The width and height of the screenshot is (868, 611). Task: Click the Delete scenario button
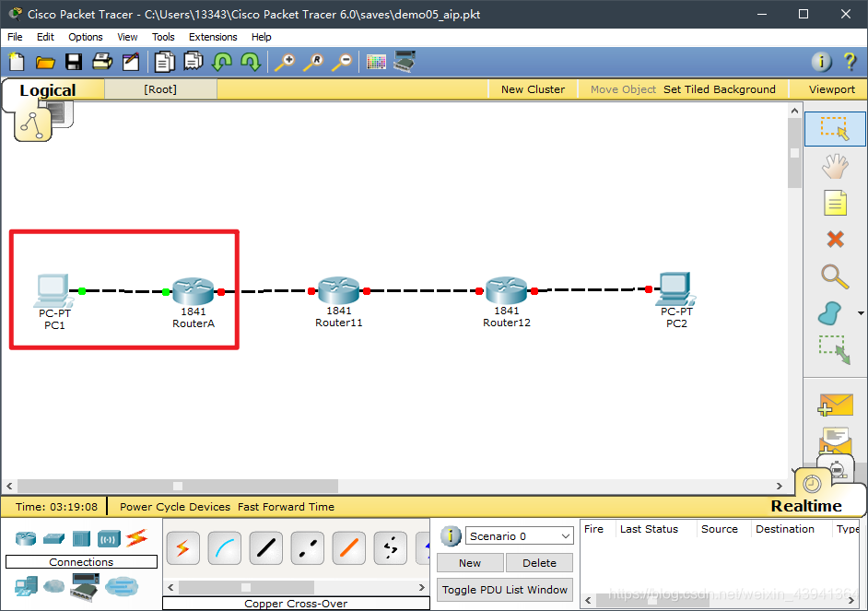pos(539,563)
